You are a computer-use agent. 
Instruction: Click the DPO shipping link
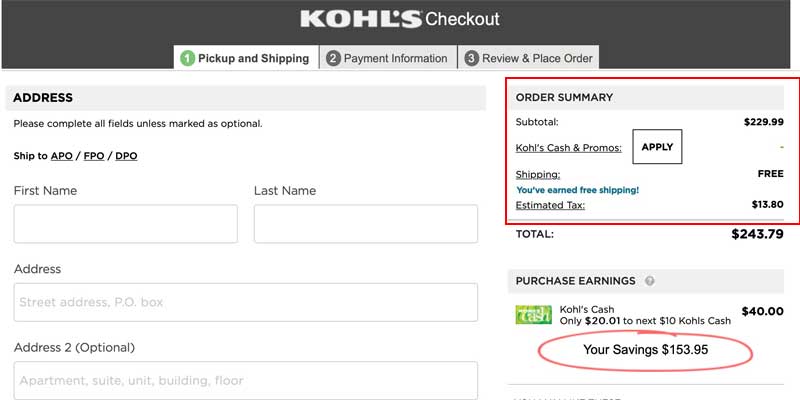click(x=126, y=156)
